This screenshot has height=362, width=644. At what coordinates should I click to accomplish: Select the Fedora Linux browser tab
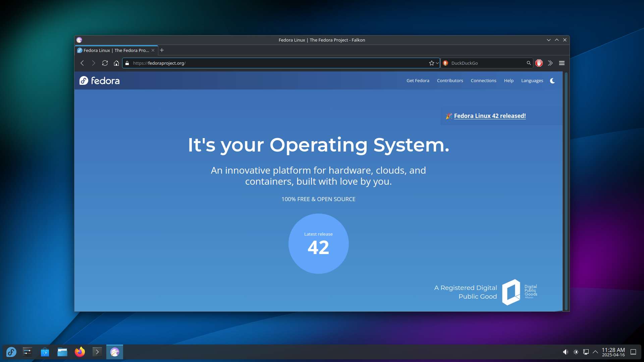pos(116,50)
